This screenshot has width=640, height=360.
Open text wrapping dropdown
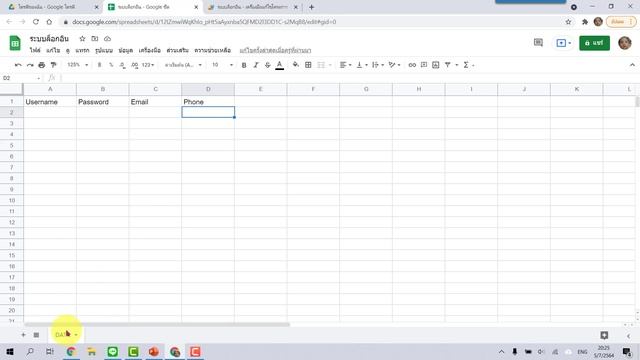378,65
